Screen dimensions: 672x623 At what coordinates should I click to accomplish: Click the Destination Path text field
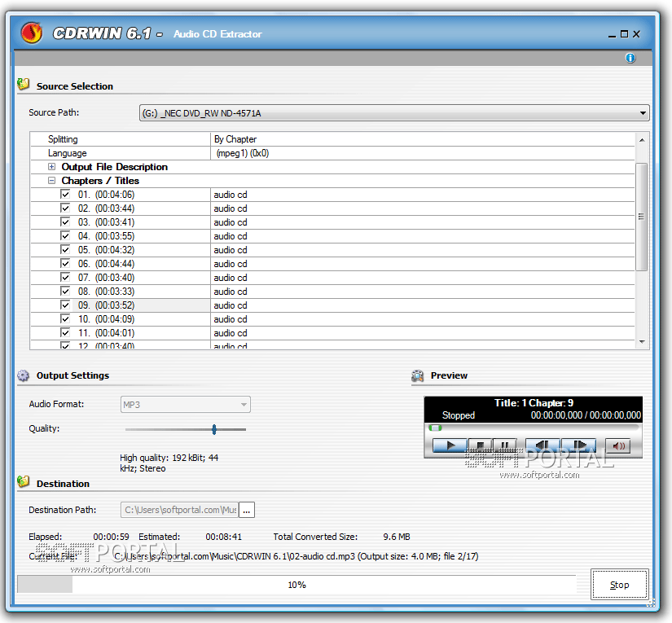click(x=179, y=510)
